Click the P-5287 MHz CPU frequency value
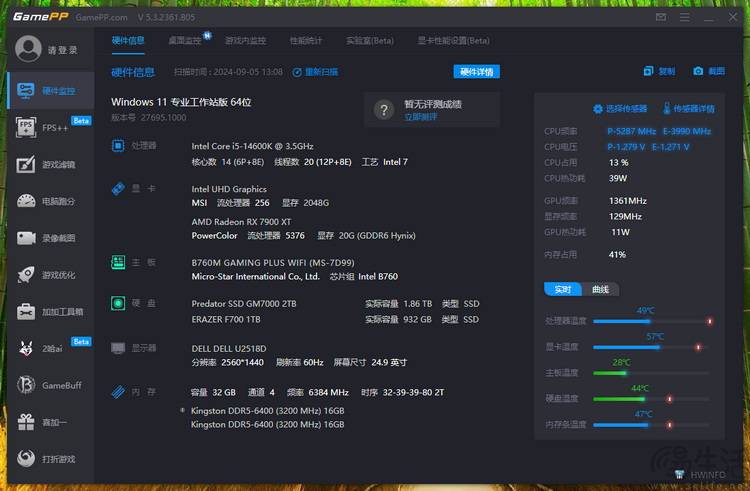 [631, 131]
